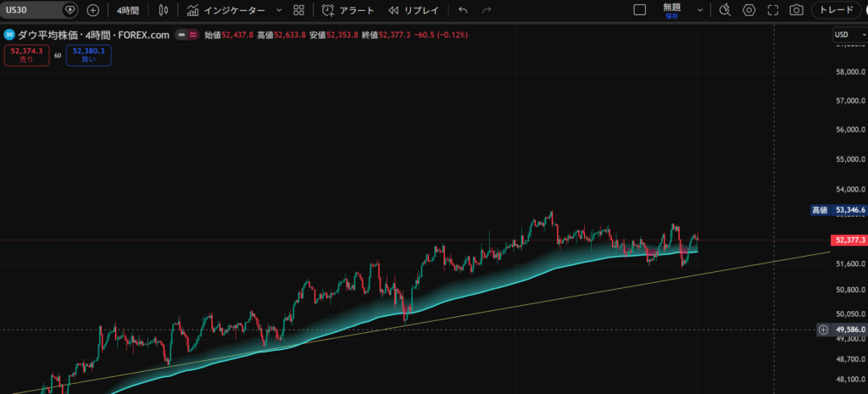
Task: Open indicator templates grid icon
Action: tap(299, 10)
